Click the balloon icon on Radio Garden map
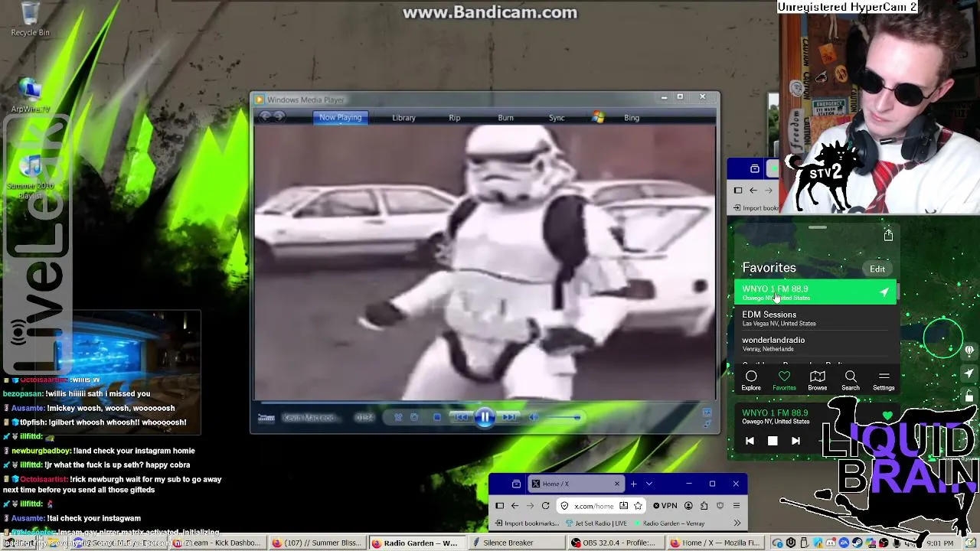Screen dimensions: 980x551 pos(969,351)
